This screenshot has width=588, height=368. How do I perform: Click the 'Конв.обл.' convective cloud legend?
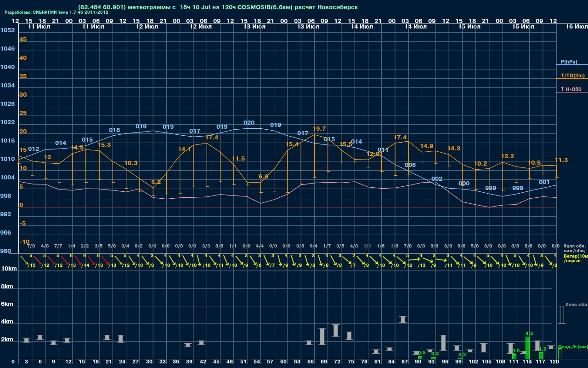[577, 304]
